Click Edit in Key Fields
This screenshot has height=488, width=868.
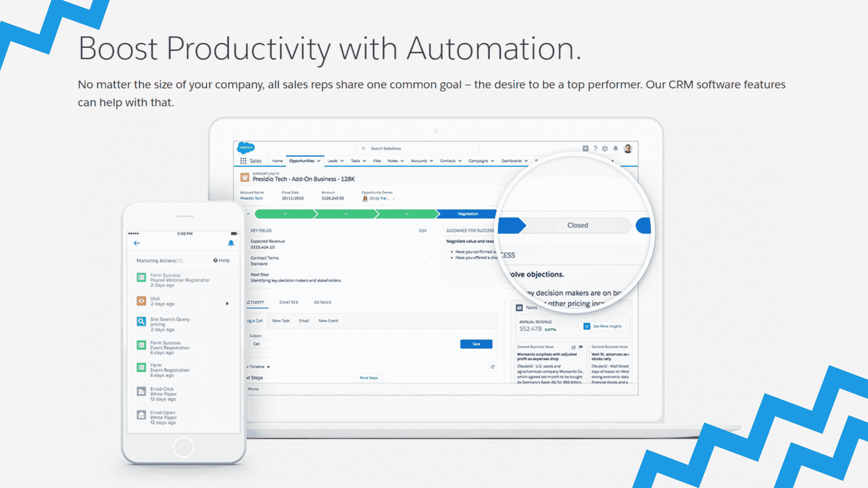tap(423, 230)
